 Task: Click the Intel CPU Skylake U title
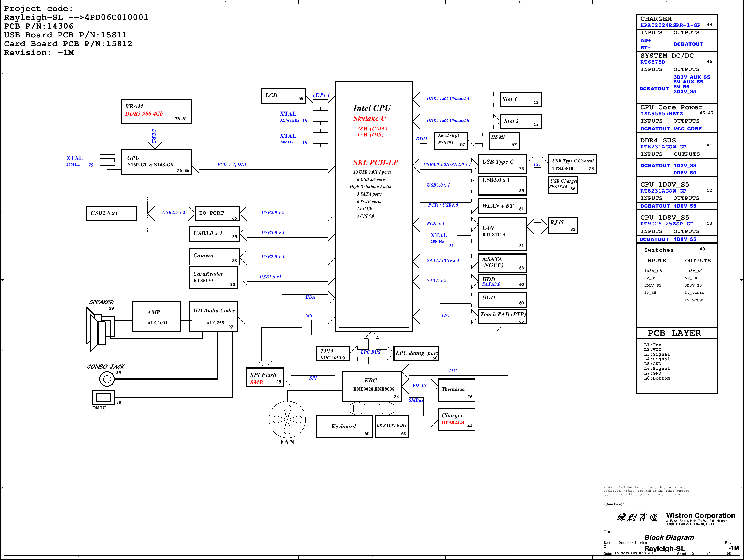372,113
